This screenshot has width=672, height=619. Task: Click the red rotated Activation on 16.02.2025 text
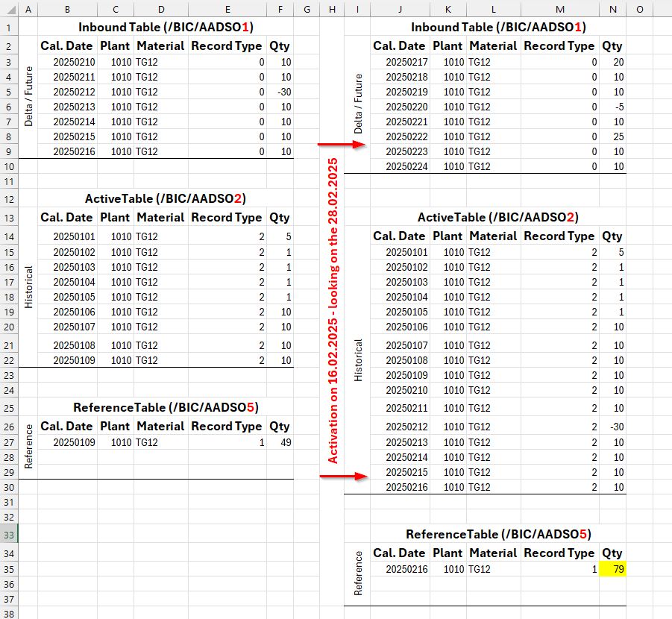[x=333, y=310]
